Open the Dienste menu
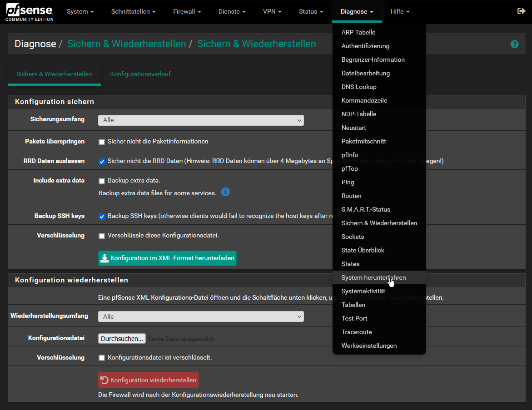This screenshot has width=532, height=410. click(x=232, y=11)
